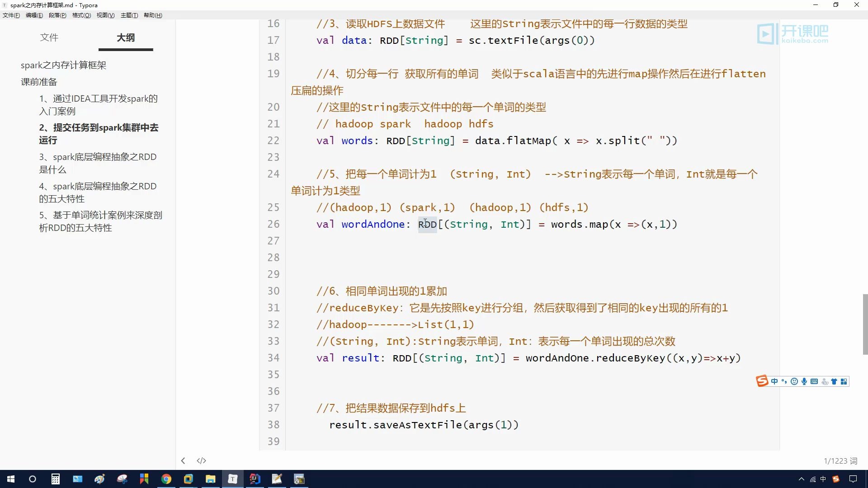Click the Sogou logo on the IME bar
The width and height of the screenshot is (868, 488).
click(762, 381)
